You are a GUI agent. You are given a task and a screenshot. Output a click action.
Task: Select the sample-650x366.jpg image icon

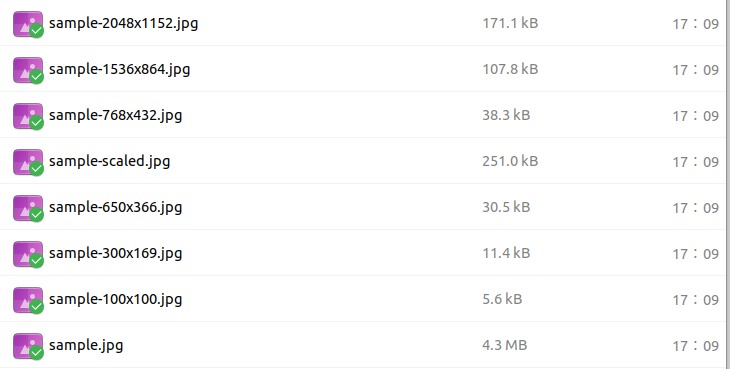point(28,208)
